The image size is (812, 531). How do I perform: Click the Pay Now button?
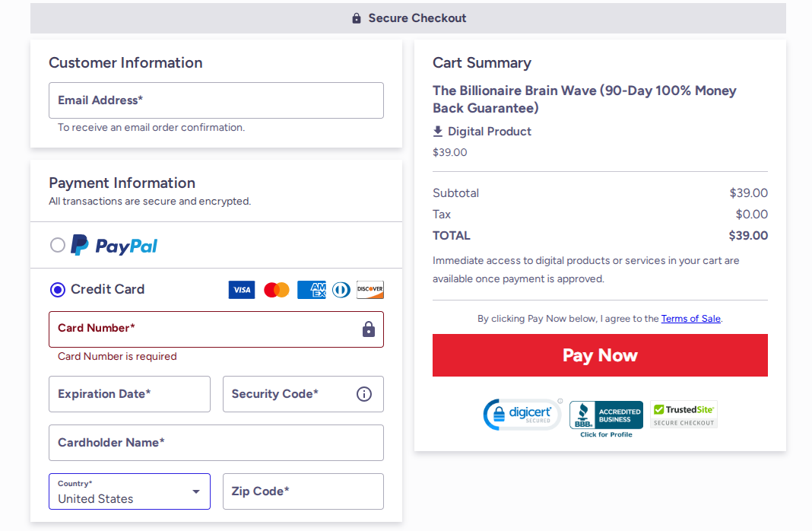(600, 355)
